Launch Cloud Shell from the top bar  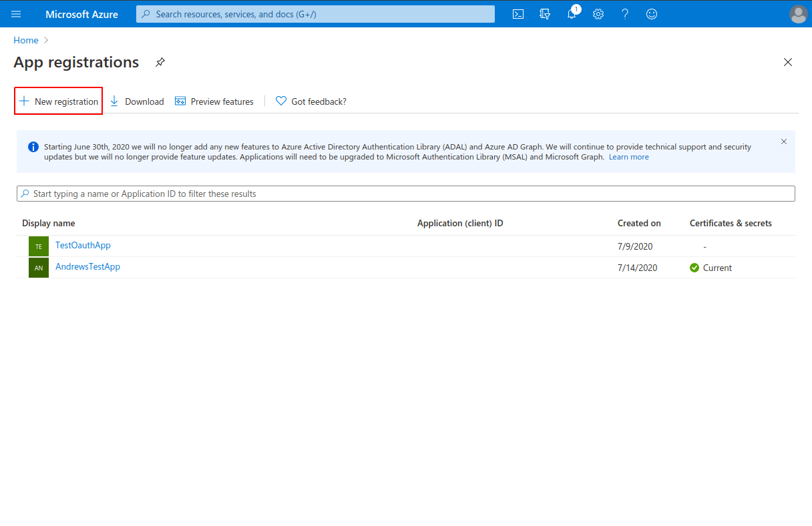coord(518,14)
